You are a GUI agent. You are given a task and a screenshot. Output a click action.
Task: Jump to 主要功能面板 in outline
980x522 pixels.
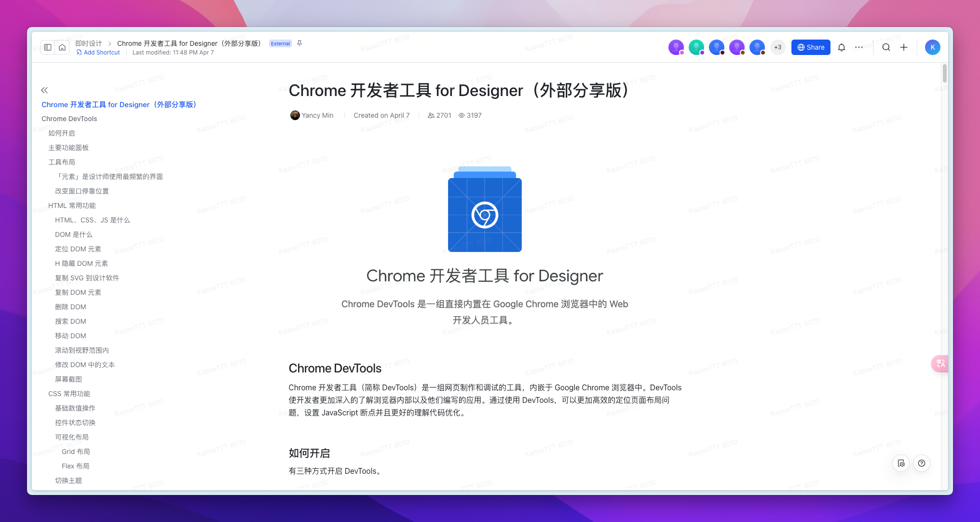(68, 148)
